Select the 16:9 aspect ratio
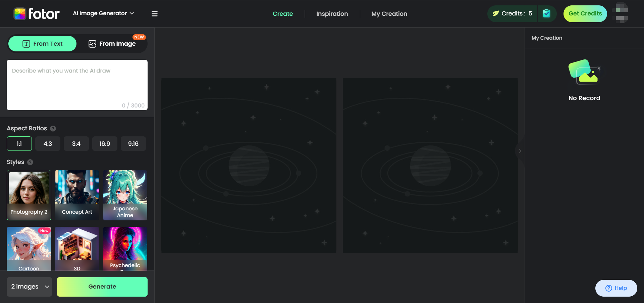 point(105,144)
